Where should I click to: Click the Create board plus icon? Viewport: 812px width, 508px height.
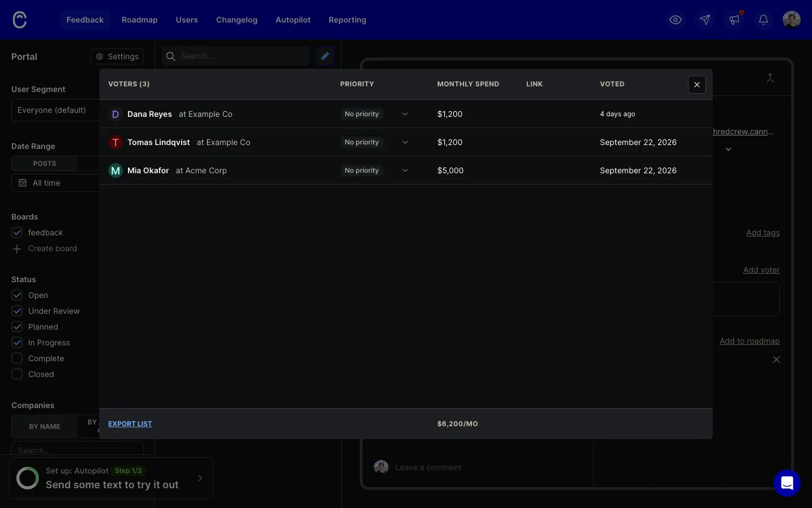click(17, 249)
